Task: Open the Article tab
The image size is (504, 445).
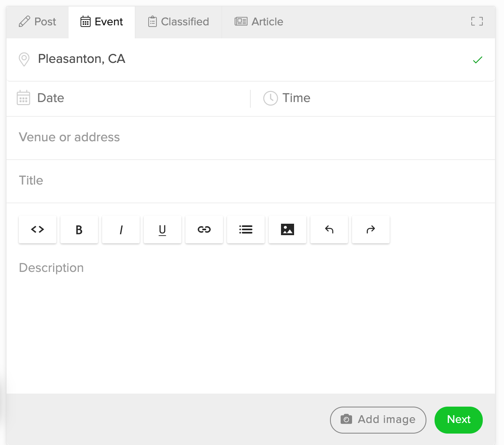Action: pyautogui.click(x=259, y=22)
